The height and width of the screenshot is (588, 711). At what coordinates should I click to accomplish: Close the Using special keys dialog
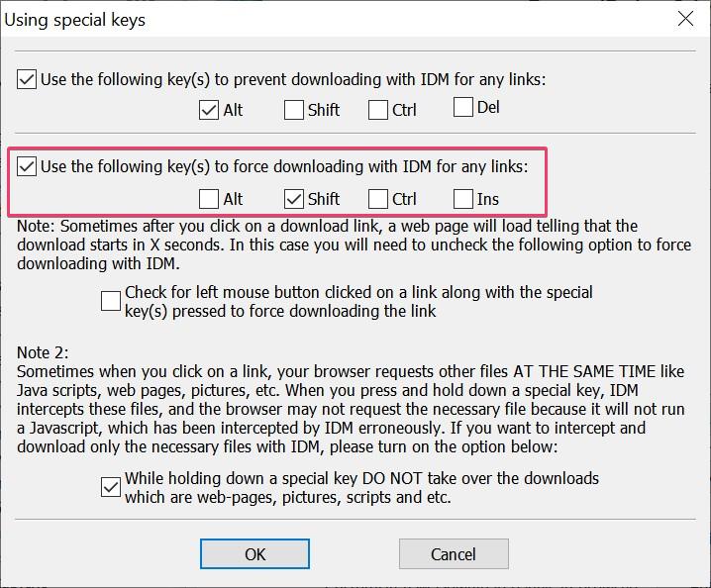tap(685, 19)
